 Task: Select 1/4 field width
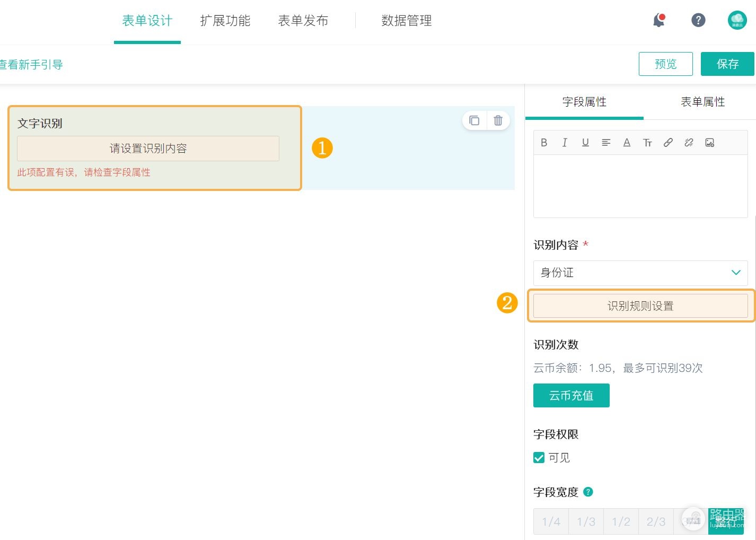tap(551, 521)
